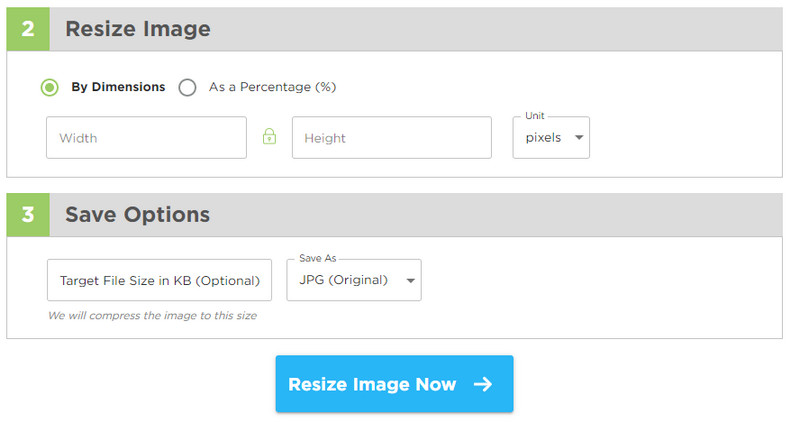Toggle the aspect ratio lock icon
The height and width of the screenshot is (423, 800).
pos(269,137)
